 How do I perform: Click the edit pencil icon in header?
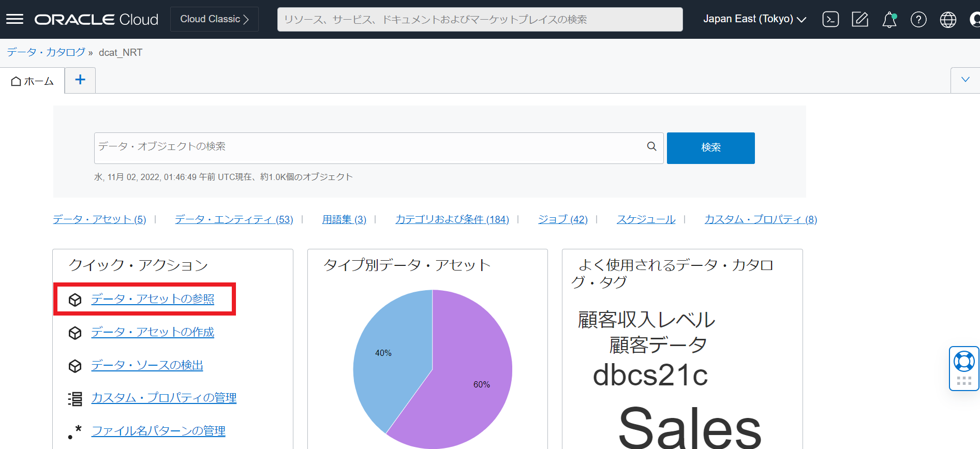(860, 20)
